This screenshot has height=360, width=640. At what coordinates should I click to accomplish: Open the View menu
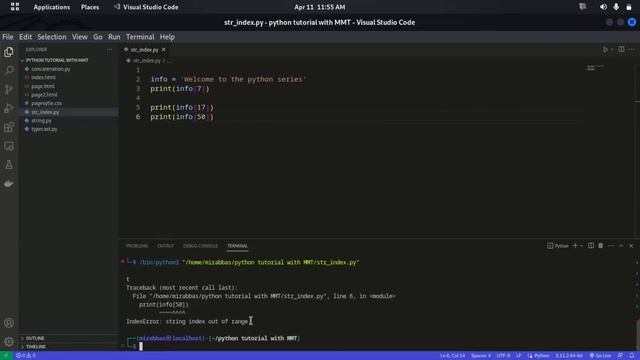[x=80, y=37]
